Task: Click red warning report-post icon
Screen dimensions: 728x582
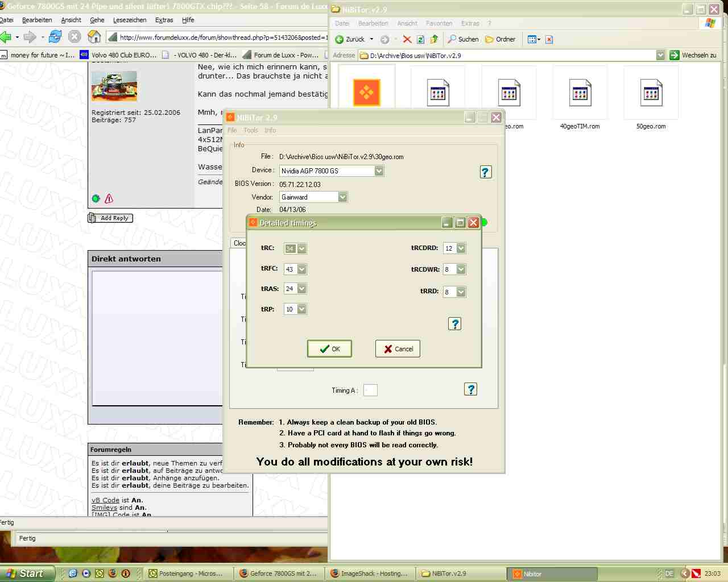Action: [109, 198]
